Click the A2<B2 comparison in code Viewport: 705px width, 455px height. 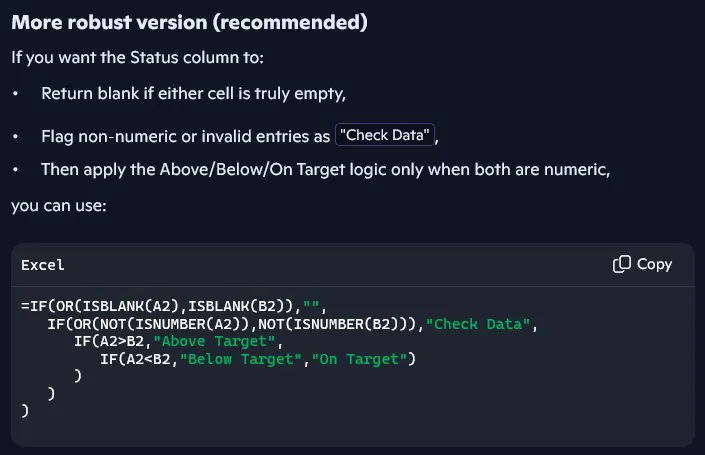[x=147, y=359]
